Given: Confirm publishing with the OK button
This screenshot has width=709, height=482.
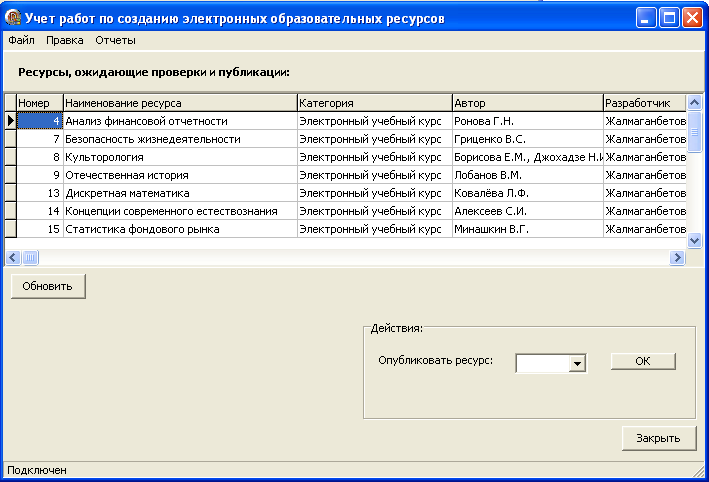Looking at the screenshot, I should [x=642, y=361].
